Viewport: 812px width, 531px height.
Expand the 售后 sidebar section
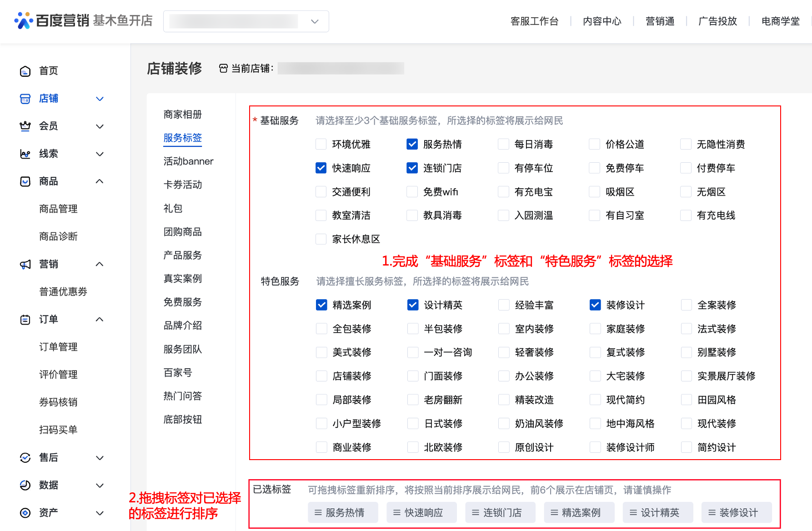(100, 458)
